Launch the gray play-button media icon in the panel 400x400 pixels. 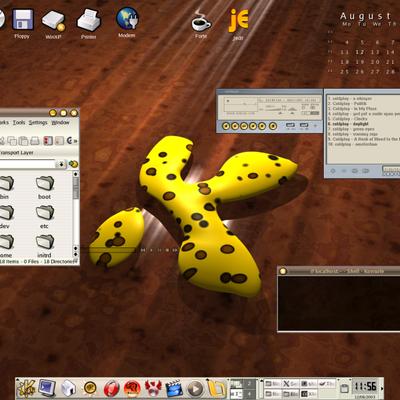(x=195, y=389)
